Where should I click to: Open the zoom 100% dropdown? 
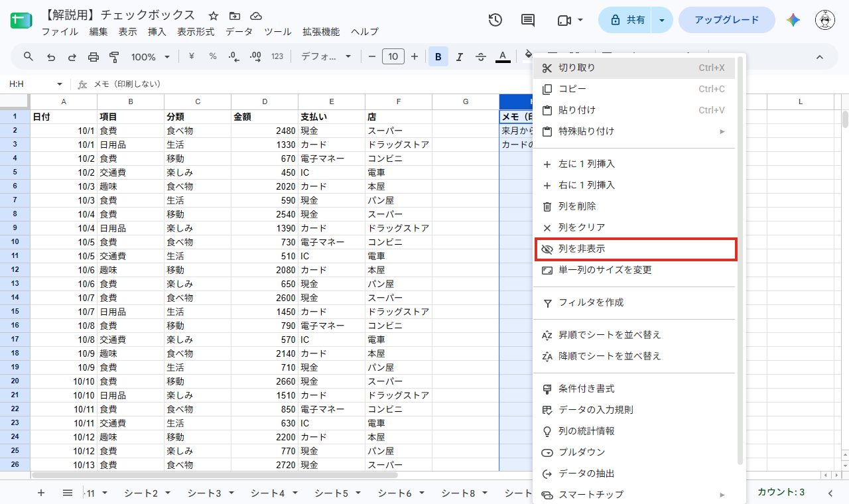click(x=150, y=56)
